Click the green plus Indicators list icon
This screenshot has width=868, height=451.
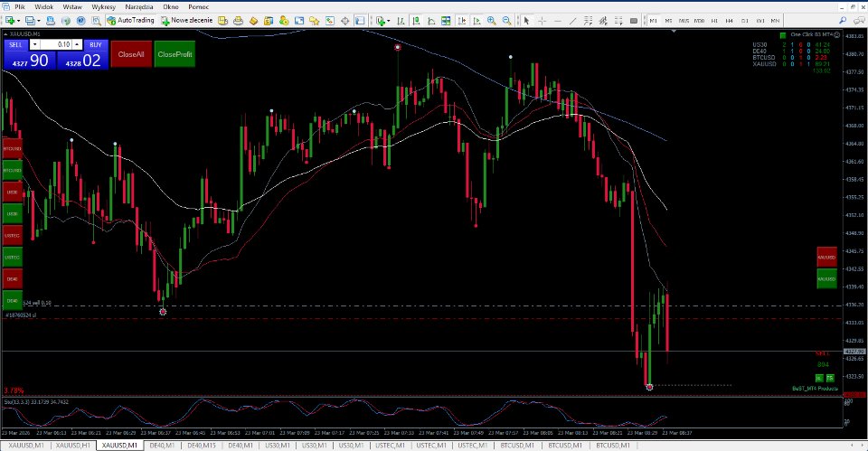point(381,21)
